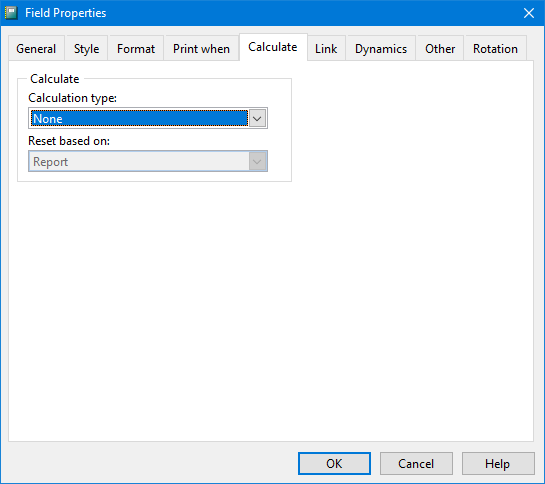
Task: Click the Field Properties title bar icon
Action: point(11,13)
